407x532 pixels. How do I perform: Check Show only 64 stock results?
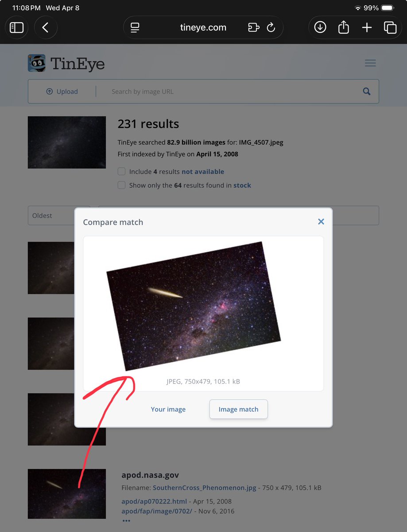pos(121,185)
